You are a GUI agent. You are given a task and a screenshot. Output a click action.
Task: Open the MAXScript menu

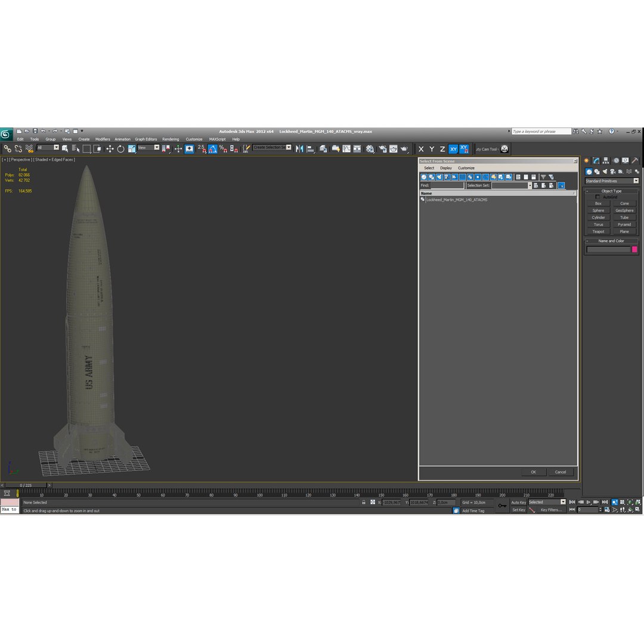(x=217, y=139)
